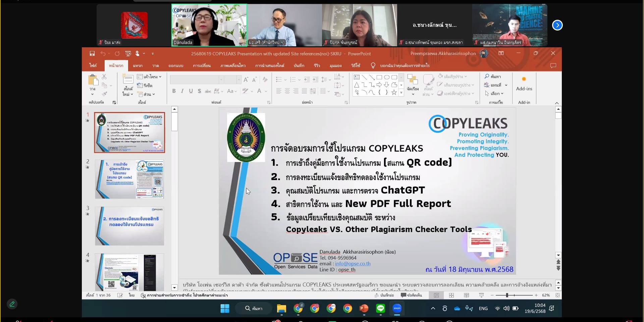Click the Zoom In plus button
This screenshot has height=322, width=644.
pos(536,295)
